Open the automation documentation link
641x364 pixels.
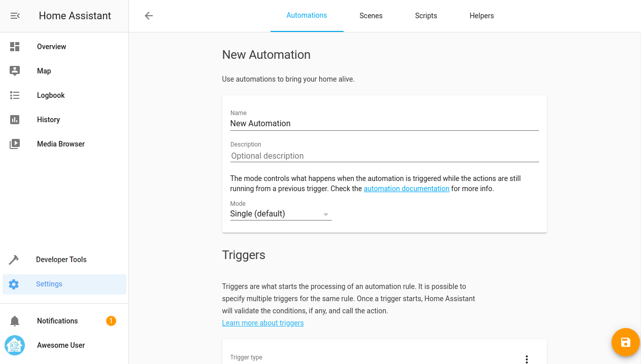407,189
